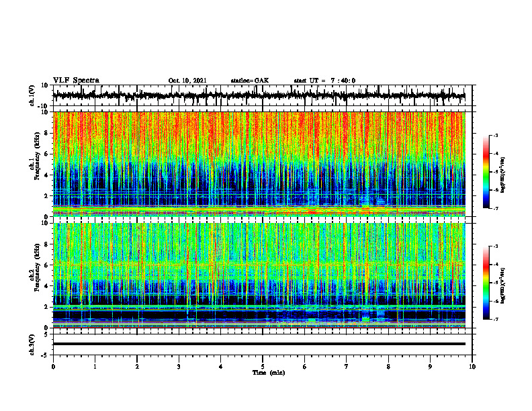532x411 pixels.
Task: Click the time axis tick label "7"
Action: 347,367
